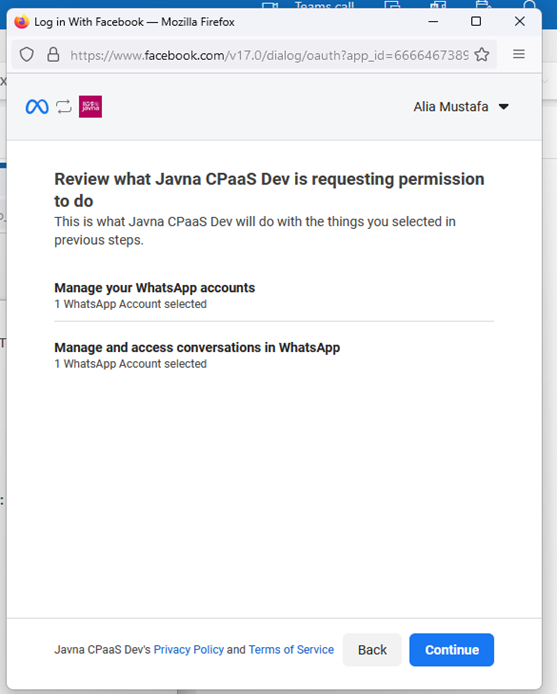The height and width of the screenshot is (694, 557).
Task: Click the Continue button
Action: 451,649
